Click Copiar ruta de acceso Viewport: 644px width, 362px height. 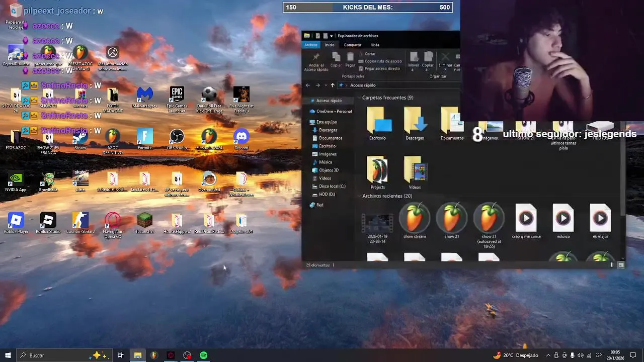click(x=380, y=61)
